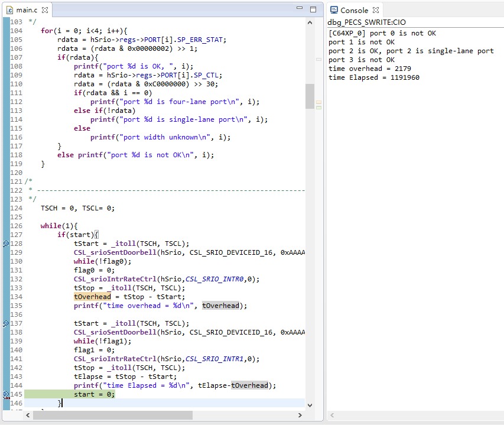Click tOverhead argument in line 135 printf
This screenshot has width=504, height=425.
(x=220, y=306)
